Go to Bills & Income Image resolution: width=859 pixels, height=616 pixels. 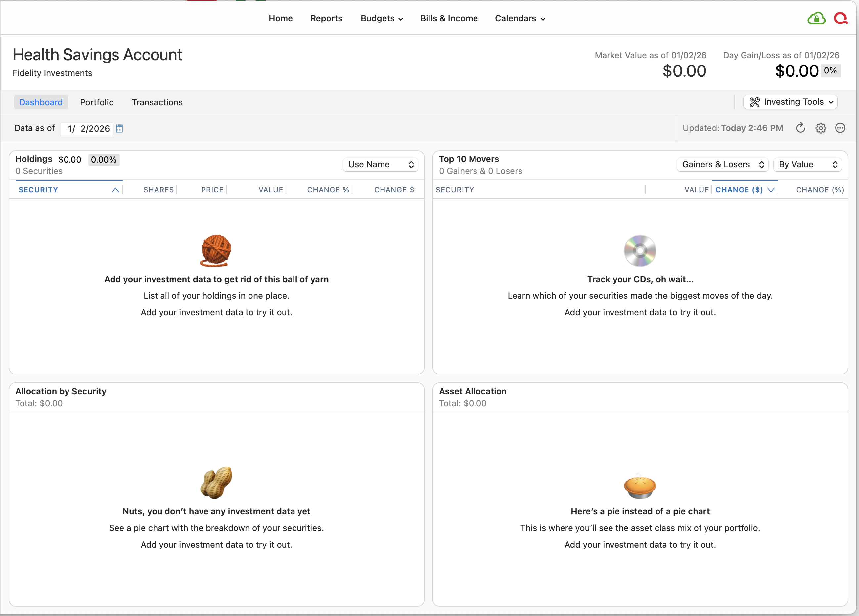(x=449, y=18)
